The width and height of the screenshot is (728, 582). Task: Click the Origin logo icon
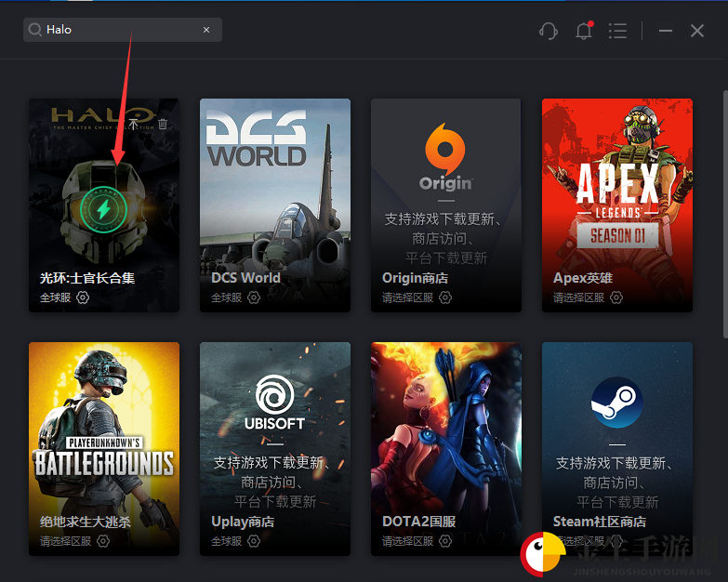tap(445, 157)
